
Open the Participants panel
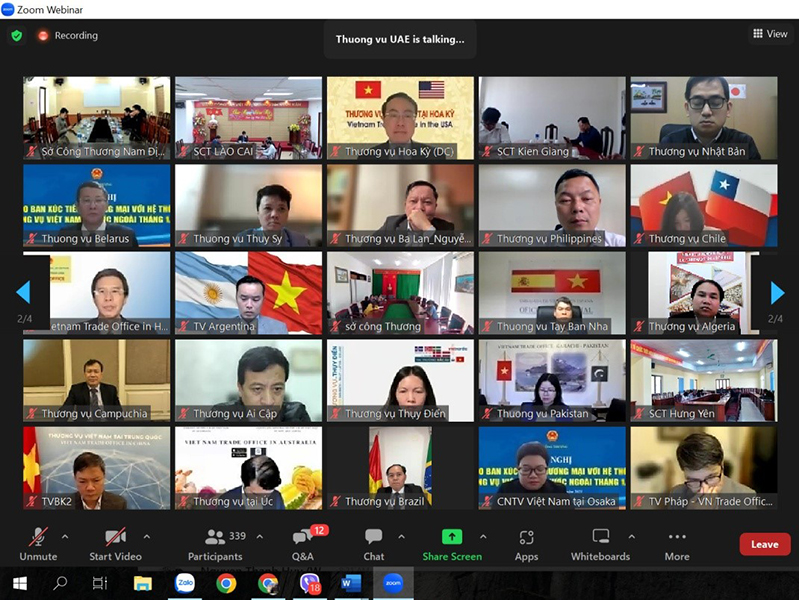(x=215, y=543)
